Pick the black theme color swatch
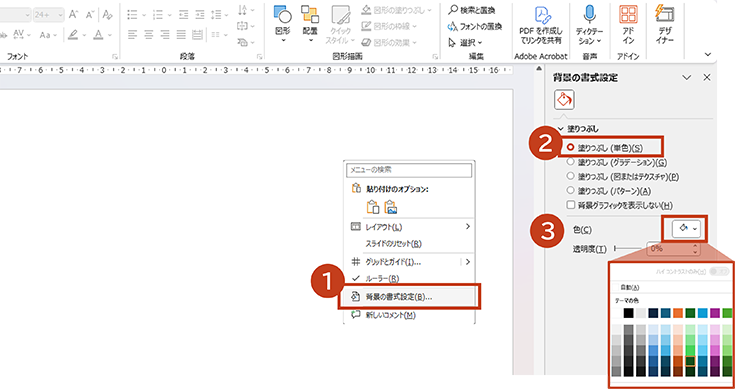The height and width of the screenshot is (389, 735). [x=629, y=313]
